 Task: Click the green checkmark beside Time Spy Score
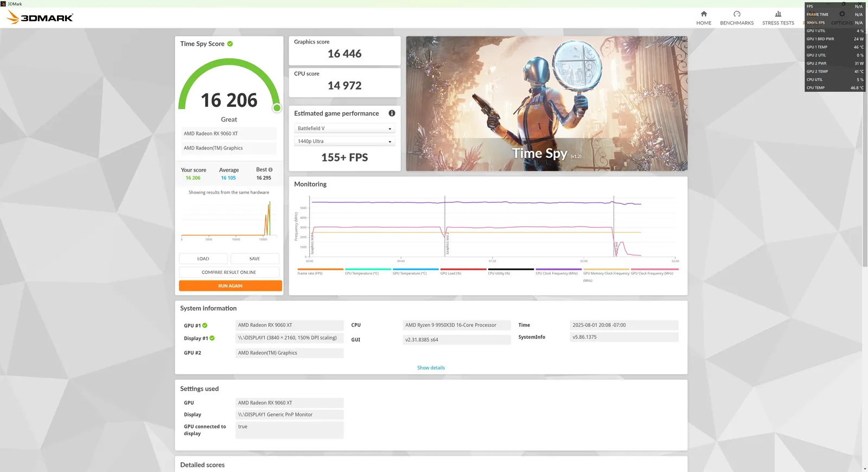point(230,44)
